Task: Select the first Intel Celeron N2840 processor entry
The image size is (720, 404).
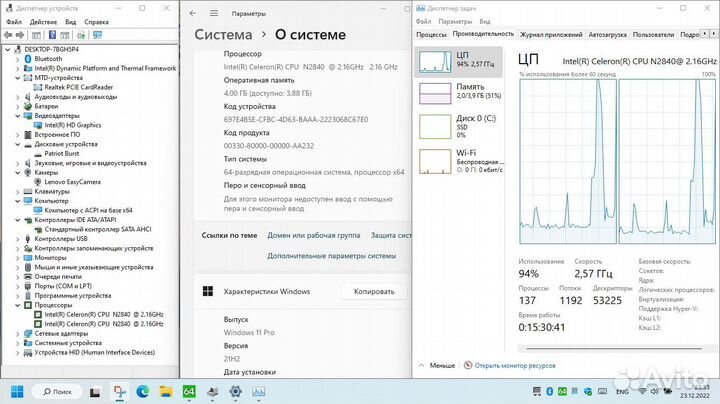Action: click(104, 314)
